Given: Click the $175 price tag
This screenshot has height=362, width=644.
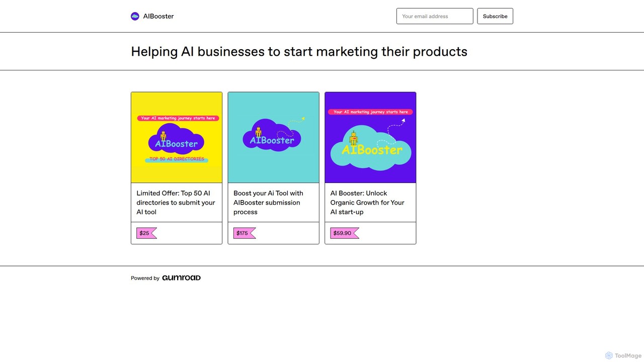Looking at the screenshot, I should click(245, 233).
